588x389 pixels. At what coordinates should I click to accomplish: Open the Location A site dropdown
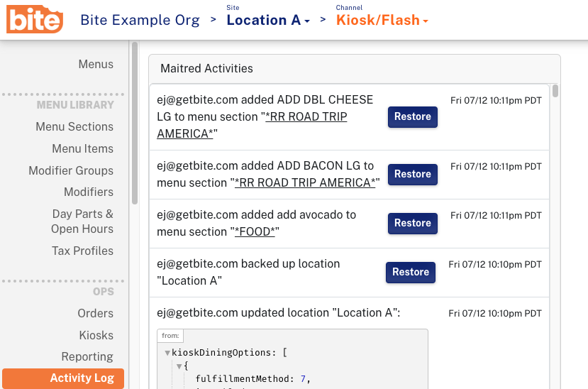coord(268,20)
